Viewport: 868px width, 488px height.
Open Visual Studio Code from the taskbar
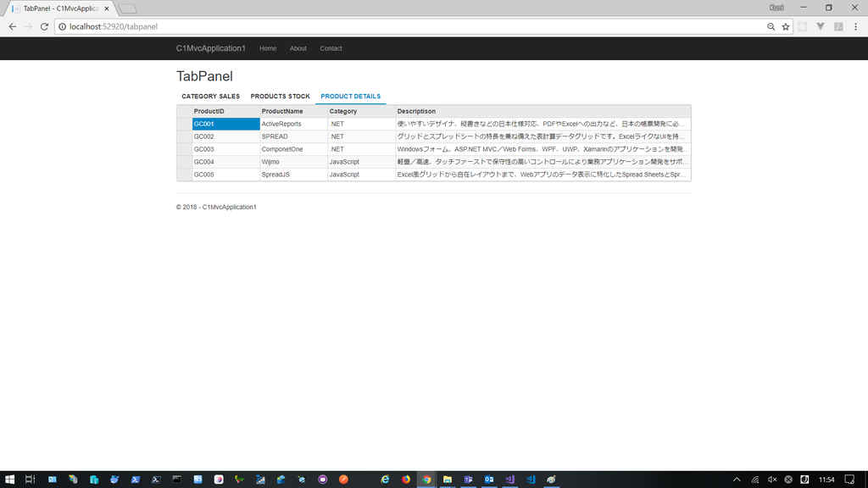(x=531, y=480)
